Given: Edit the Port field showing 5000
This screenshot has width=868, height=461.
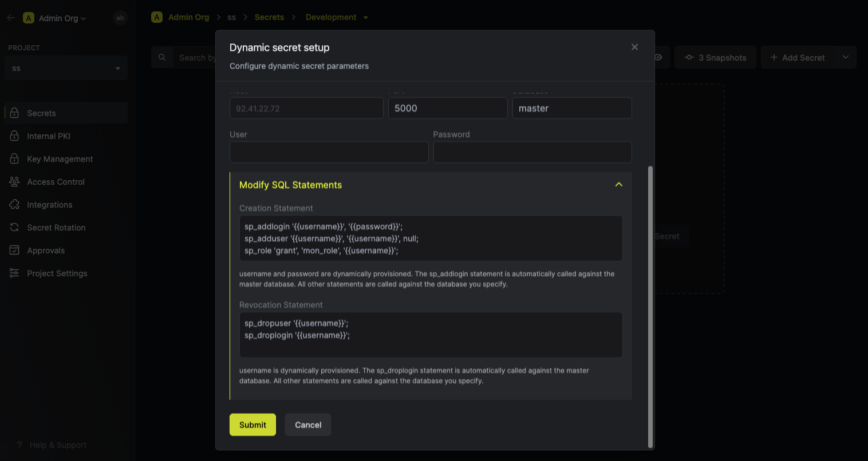Looking at the screenshot, I should (x=448, y=108).
